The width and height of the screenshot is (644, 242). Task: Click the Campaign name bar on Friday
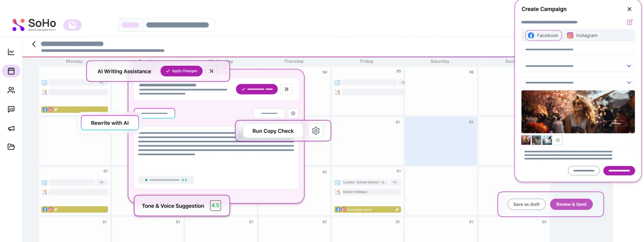(x=367, y=210)
